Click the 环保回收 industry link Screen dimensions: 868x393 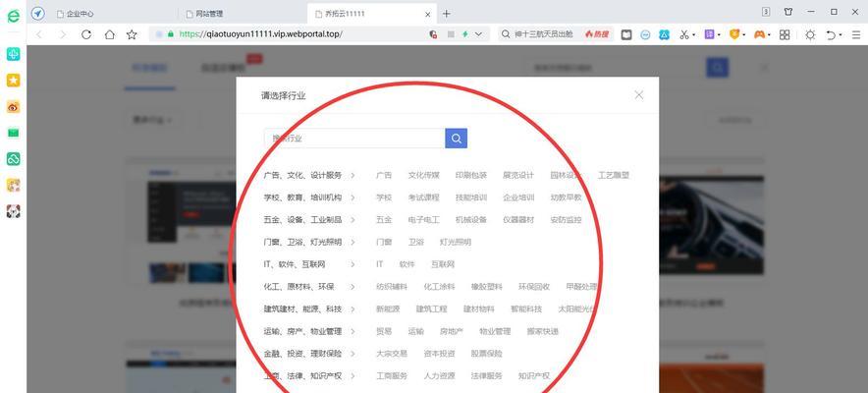click(534, 287)
